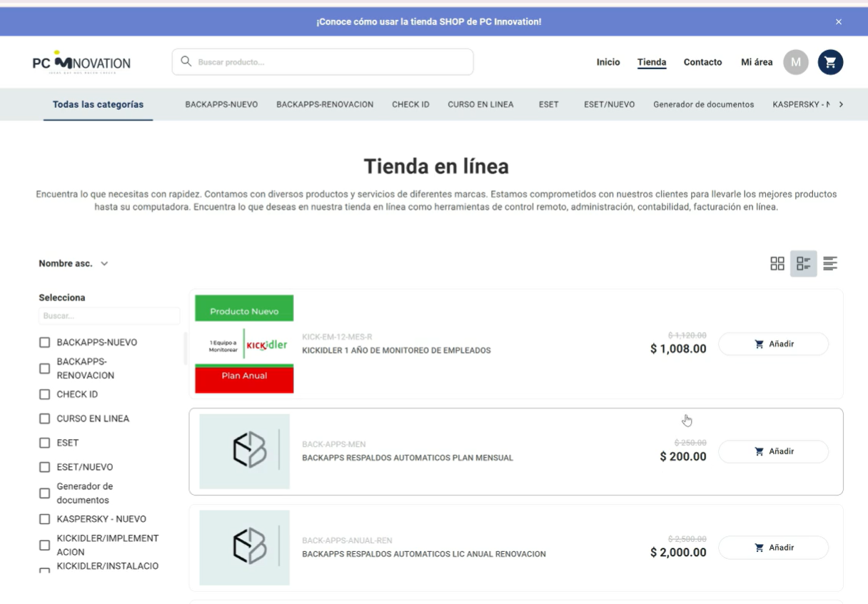Click the KICK-EM-12-MES-R product code
This screenshot has width=868, height=604.
337,337
